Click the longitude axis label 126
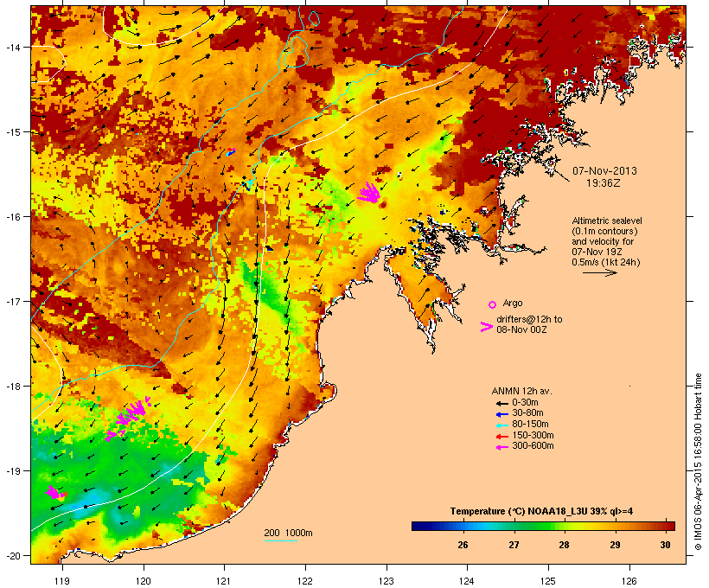 [629, 581]
